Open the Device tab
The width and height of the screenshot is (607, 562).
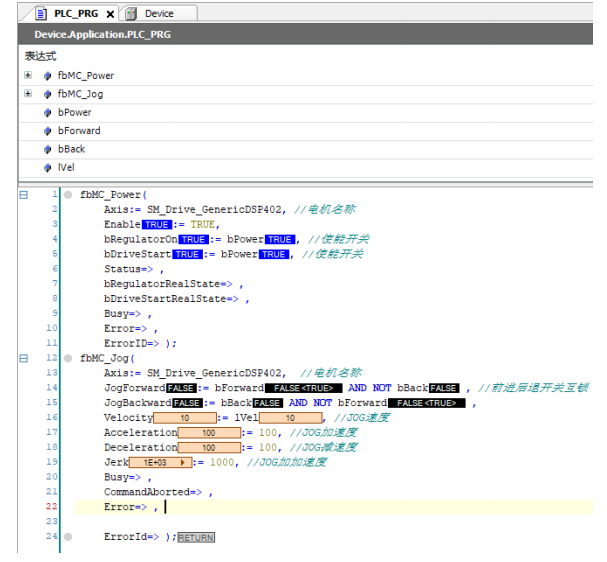point(159,14)
